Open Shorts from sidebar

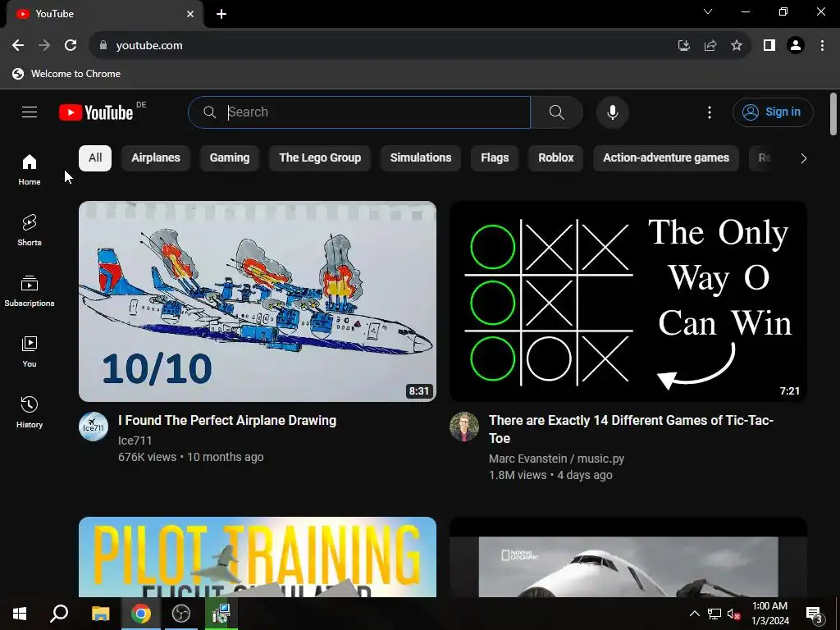tap(30, 231)
